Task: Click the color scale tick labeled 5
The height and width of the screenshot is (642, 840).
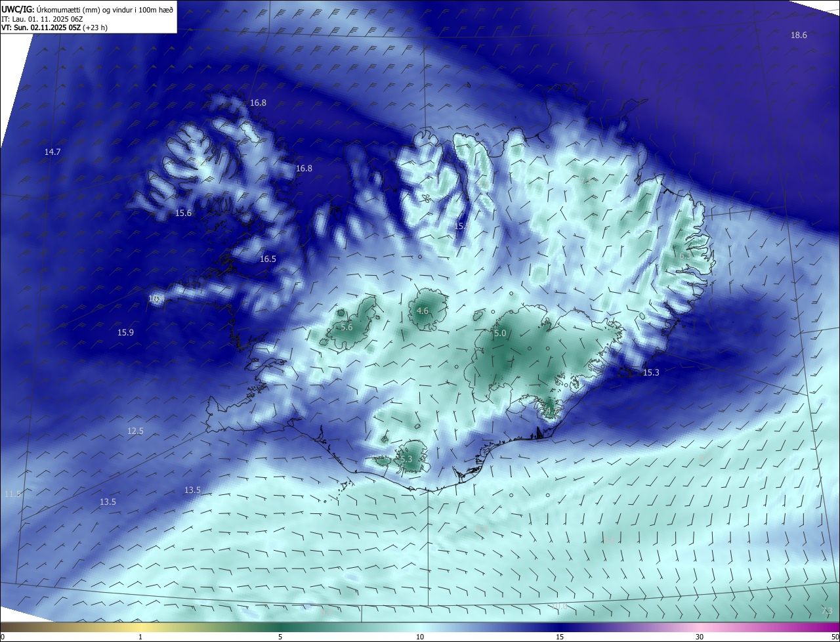Action: 280,637
